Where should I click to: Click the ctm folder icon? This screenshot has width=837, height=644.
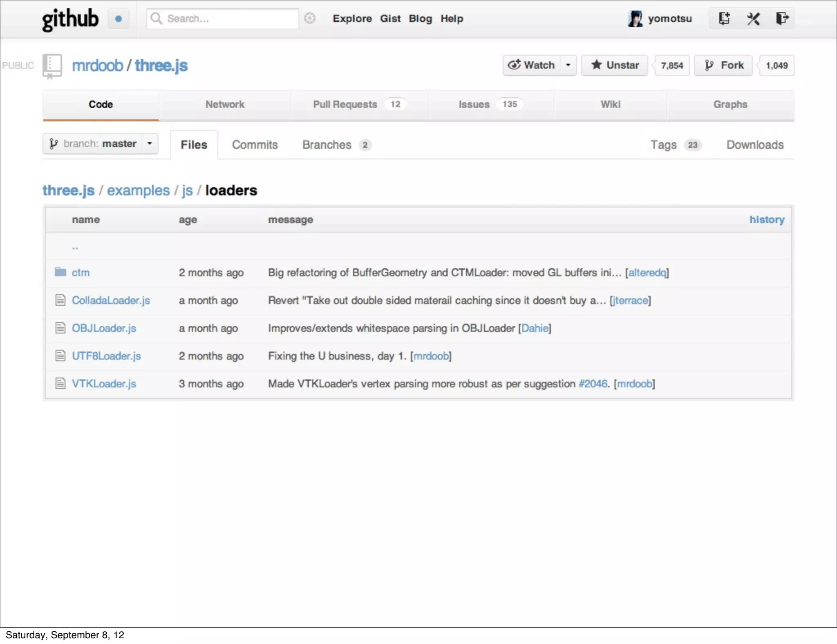(60, 272)
